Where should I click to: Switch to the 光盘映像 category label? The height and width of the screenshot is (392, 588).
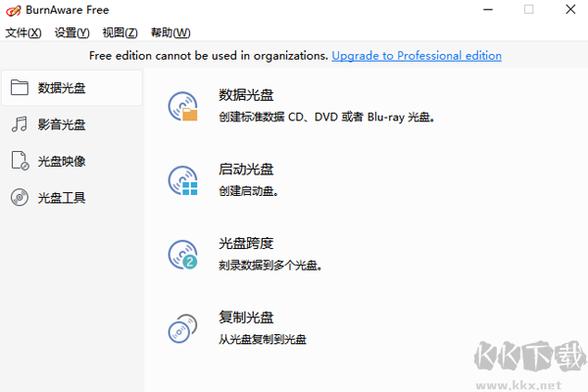(x=62, y=162)
